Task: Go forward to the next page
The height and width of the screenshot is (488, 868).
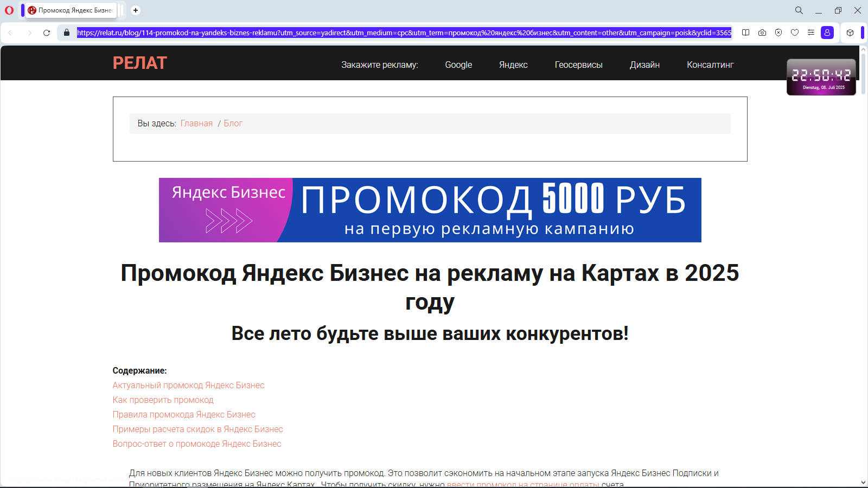Action: [29, 33]
